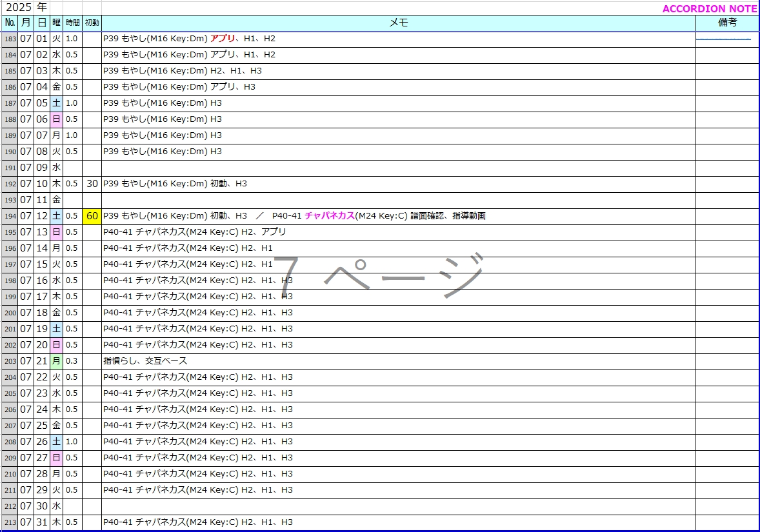Screen dimensions: 760x532
Task: Click the 木 weekday cell for 07/24
Action: 57,410
